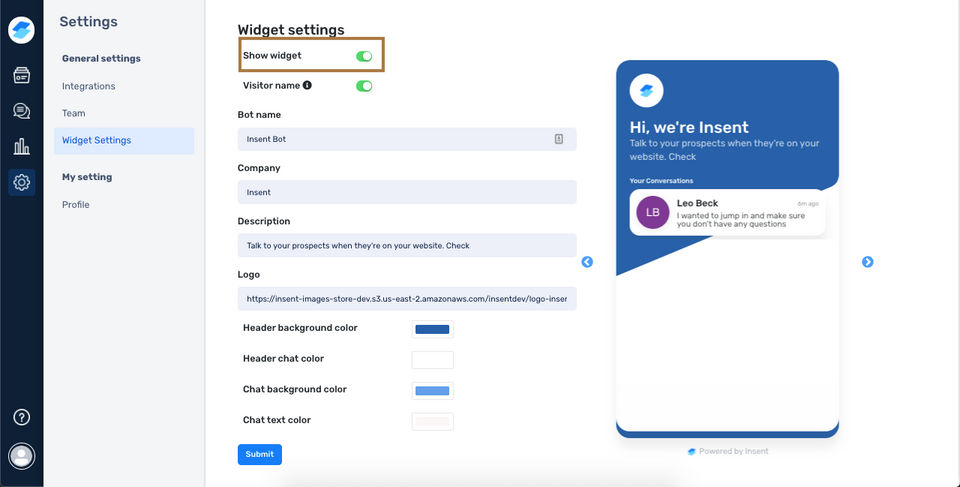
Task: Open the settings gear icon
Action: tap(21, 182)
